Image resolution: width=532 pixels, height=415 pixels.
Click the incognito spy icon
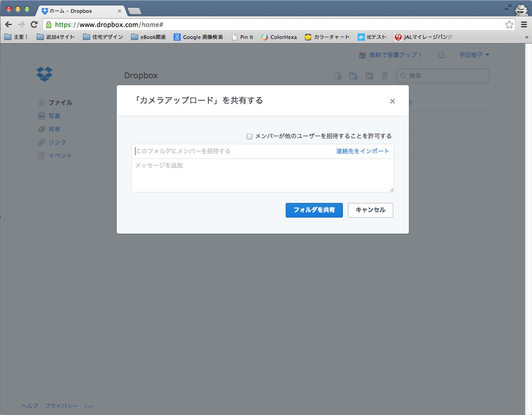521,10
